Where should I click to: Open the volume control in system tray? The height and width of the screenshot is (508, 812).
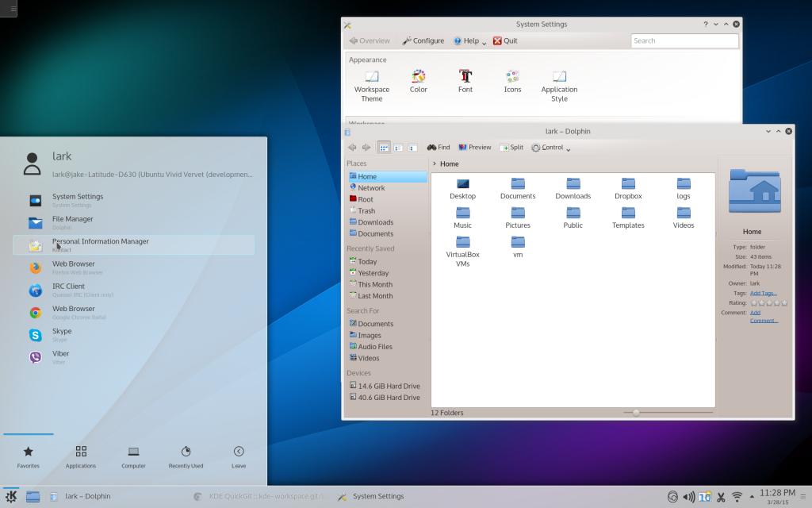(x=688, y=497)
